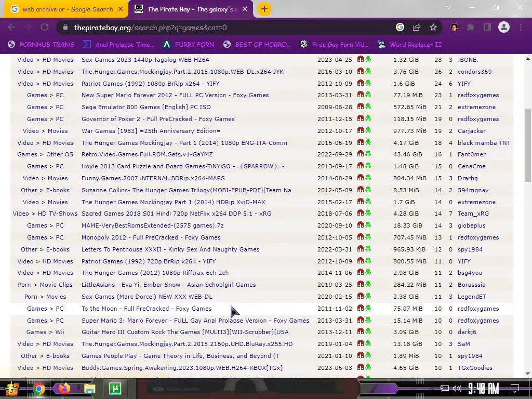The height and width of the screenshot is (399, 532).
Task: Expand the tab search chevron
Action: pyautogui.click(x=448, y=7)
